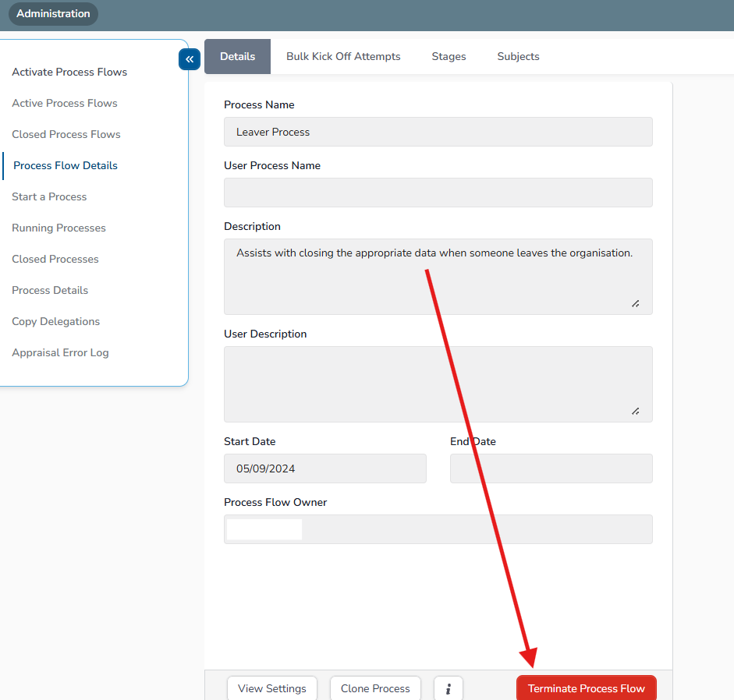Select the Subjects tab
This screenshot has width=734, height=700.
pyautogui.click(x=518, y=56)
